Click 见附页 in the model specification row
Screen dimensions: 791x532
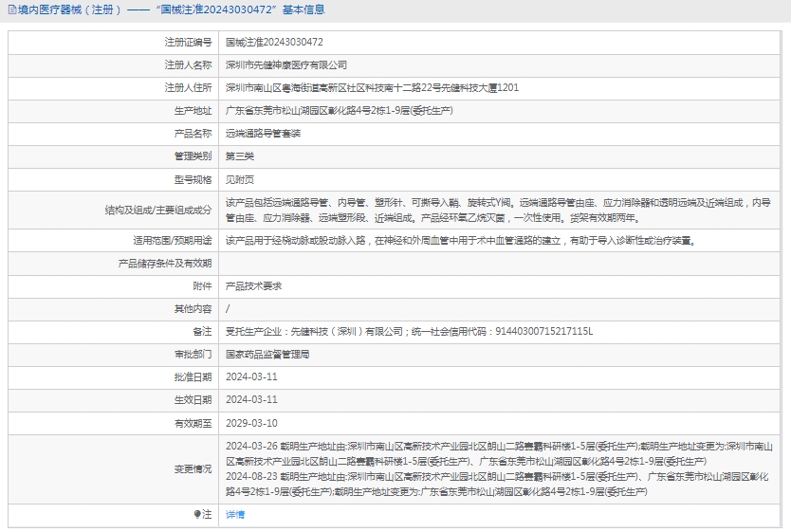click(x=239, y=179)
